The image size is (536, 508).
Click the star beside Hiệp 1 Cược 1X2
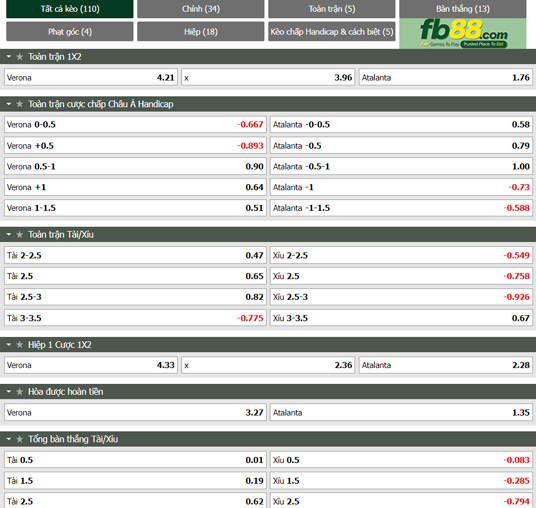coord(20,345)
